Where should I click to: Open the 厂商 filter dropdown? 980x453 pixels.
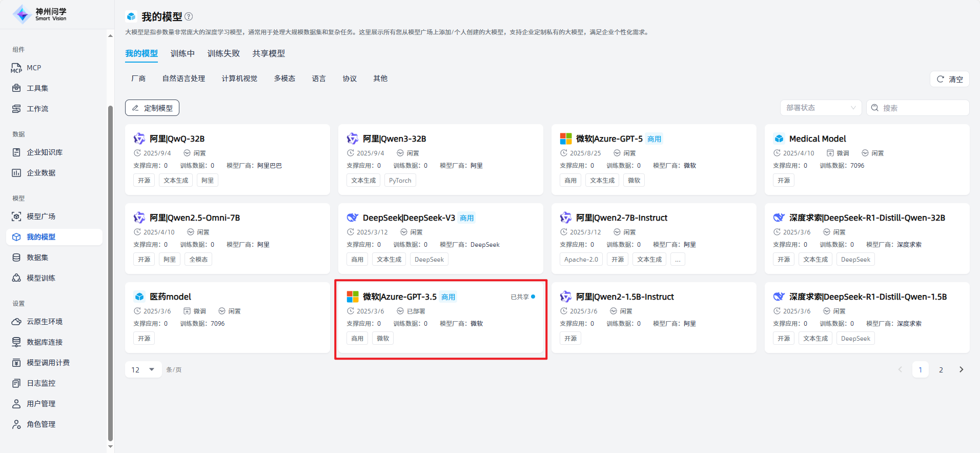pyautogui.click(x=138, y=78)
